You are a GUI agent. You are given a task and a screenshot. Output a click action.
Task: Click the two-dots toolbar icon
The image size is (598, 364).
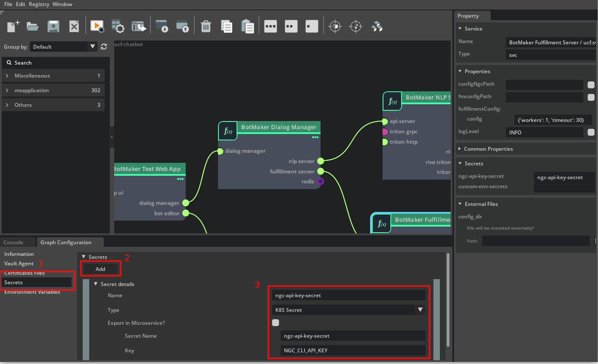pyautogui.click(x=291, y=26)
